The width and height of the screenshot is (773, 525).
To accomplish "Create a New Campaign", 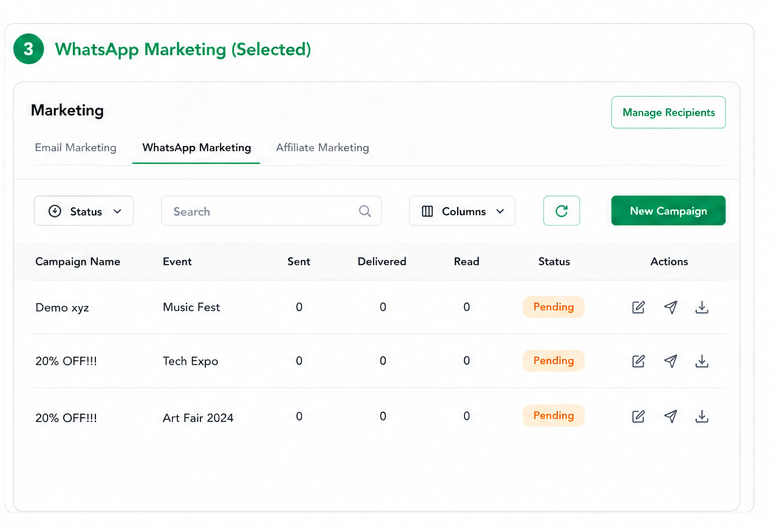I will [x=668, y=210].
